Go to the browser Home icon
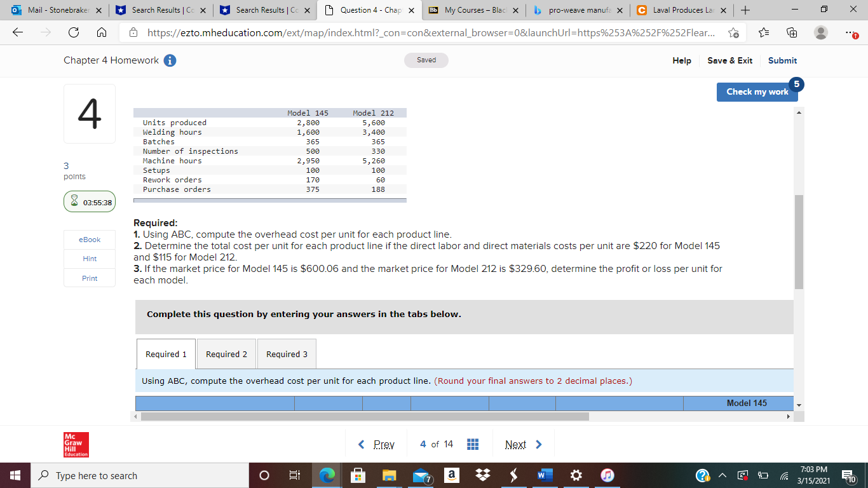 [101, 33]
